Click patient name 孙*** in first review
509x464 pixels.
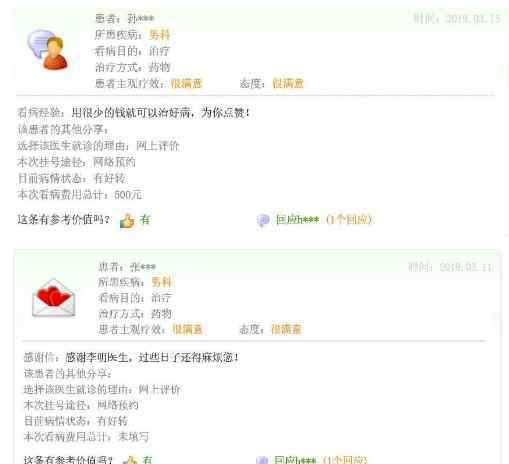click(x=141, y=18)
